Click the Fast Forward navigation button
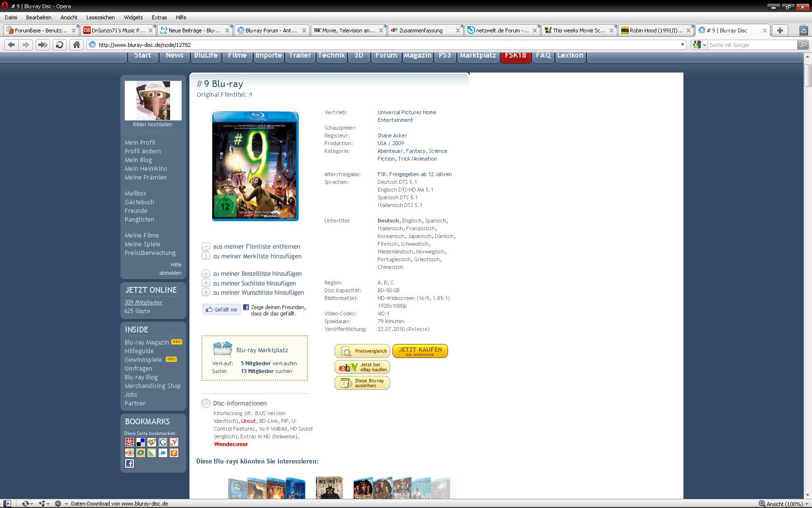812x508 pixels. pyautogui.click(x=43, y=45)
